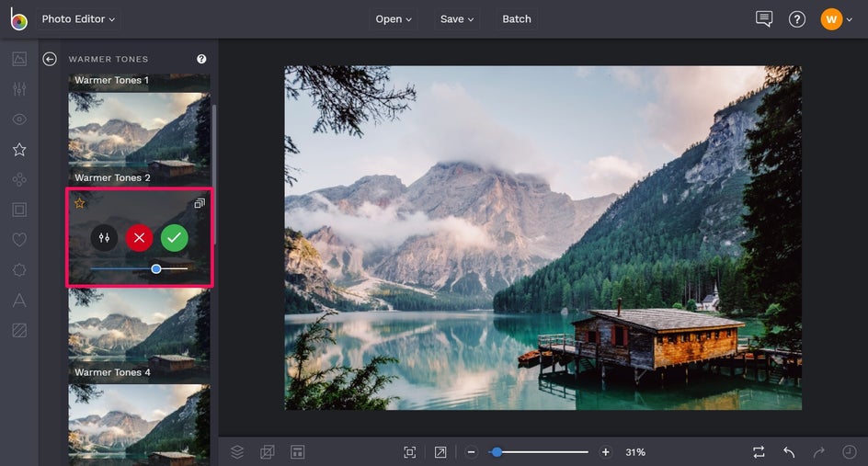Open the Text sidebar tool
868x466 pixels.
click(x=19, y=300)
